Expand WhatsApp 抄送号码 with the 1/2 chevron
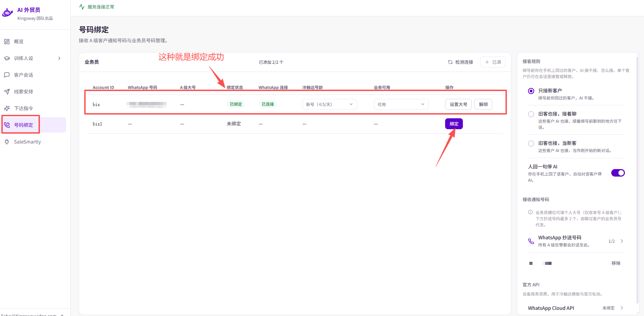Screen dimensions: 644x316 pyautogui.click(x=622, y=241)
